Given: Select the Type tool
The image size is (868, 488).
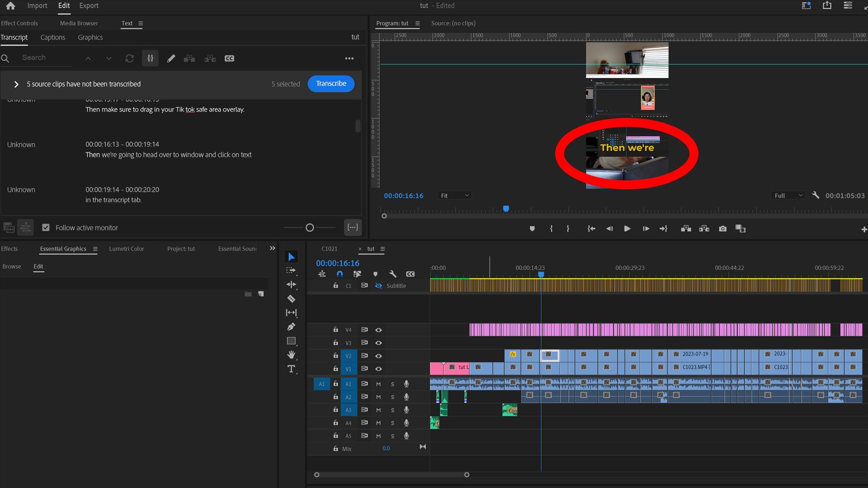Looking at the screenshot, I should 291,369.
